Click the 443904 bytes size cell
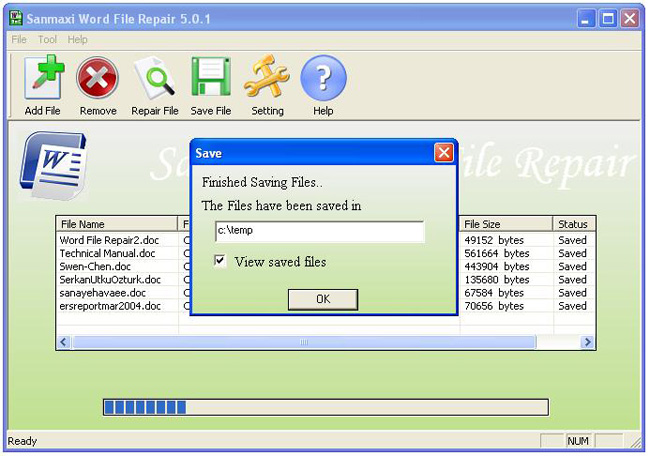Screen dimensions: 650x456 [x=497, y=267]
